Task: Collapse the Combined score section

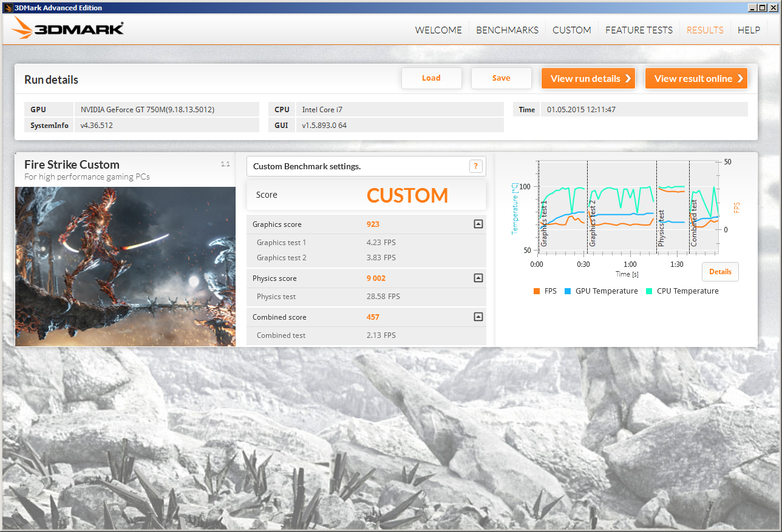Action: click(x=478, y=317)
